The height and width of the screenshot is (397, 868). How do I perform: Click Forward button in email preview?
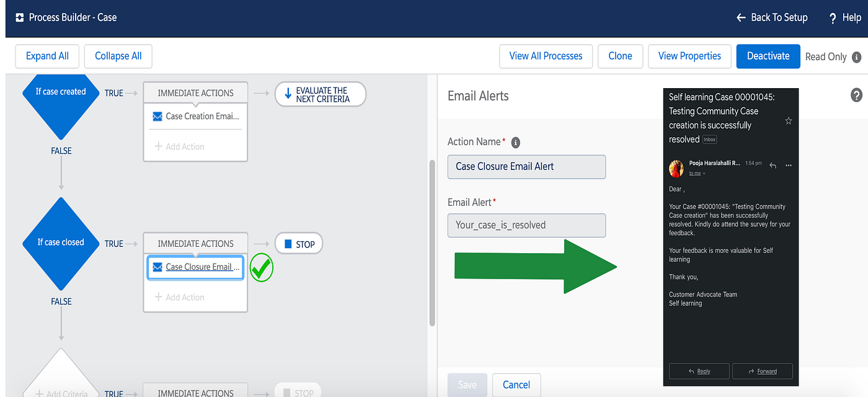click(763, 371)
